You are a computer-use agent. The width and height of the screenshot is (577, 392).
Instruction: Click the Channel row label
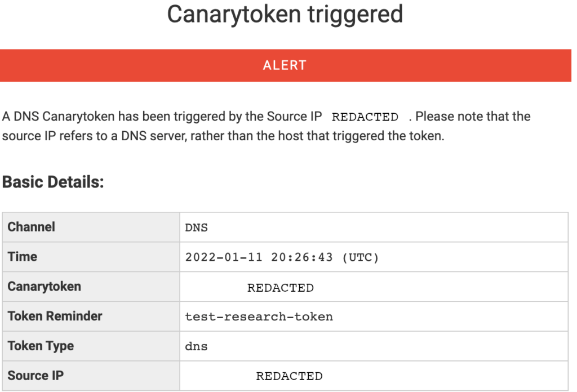point(32,227)
